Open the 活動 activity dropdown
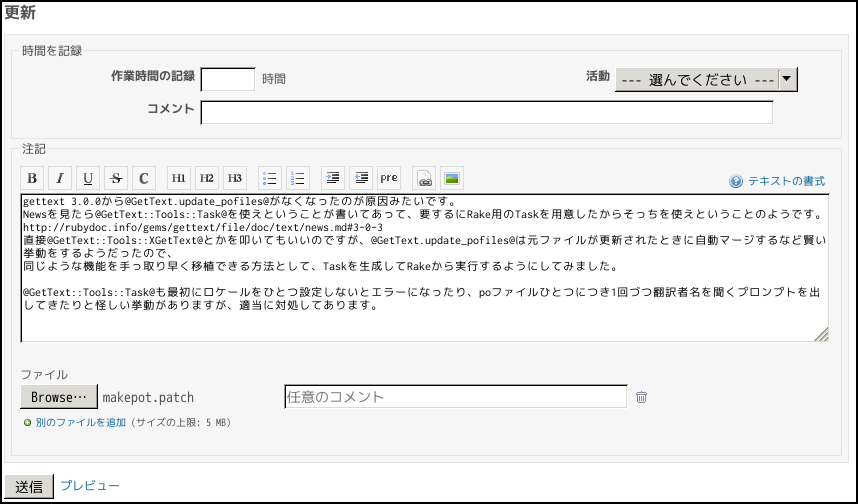Image resolution: width=858 pixels, height=504 pixels. pos(706,80)
